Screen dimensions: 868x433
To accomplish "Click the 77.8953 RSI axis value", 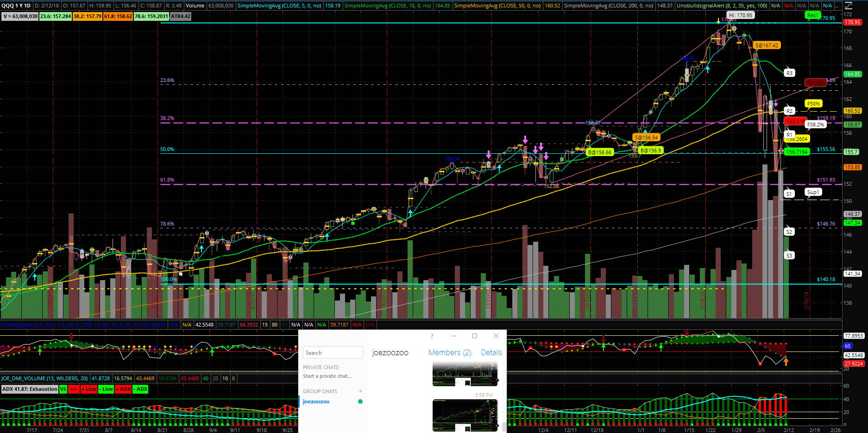I will [853, 336].
